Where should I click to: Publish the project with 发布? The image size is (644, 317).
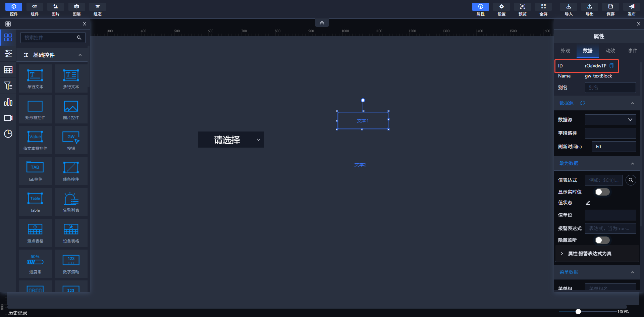coord(632,9)
